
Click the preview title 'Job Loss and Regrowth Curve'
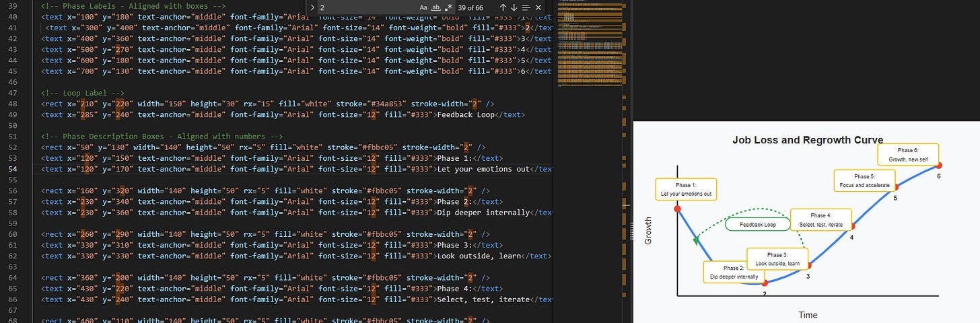click(808, 140)
